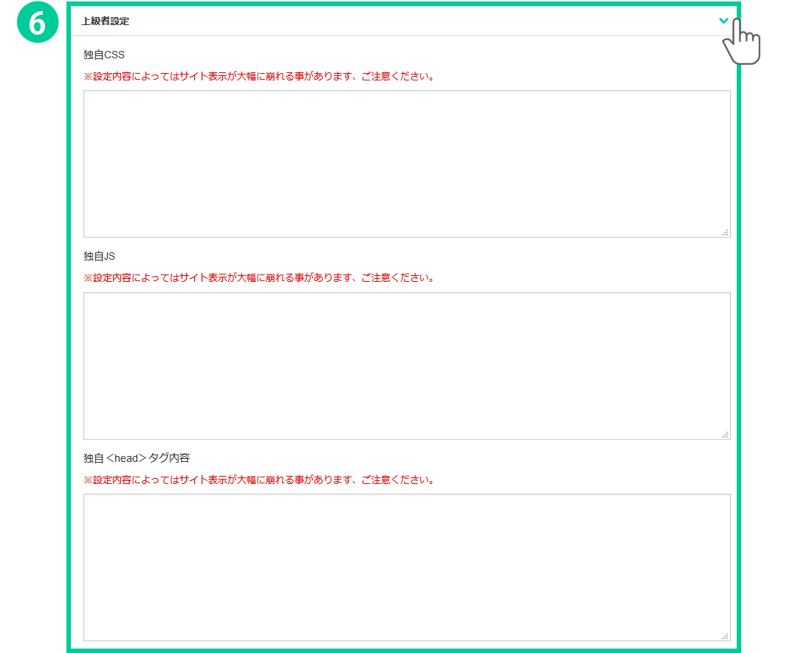Click the green number 6 step badge
This screenshot has height=653, width=812.
tap(37, 23)
